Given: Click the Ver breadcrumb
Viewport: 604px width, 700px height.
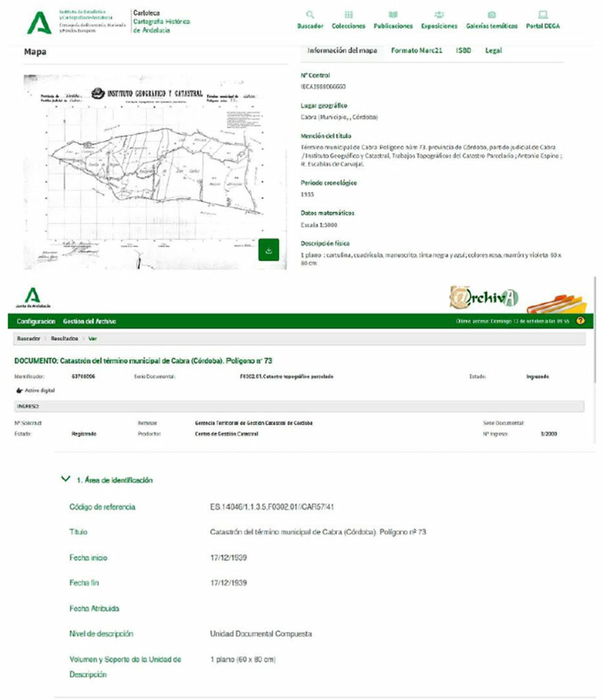Looking at the screenshot, I should tap(92, 339).
